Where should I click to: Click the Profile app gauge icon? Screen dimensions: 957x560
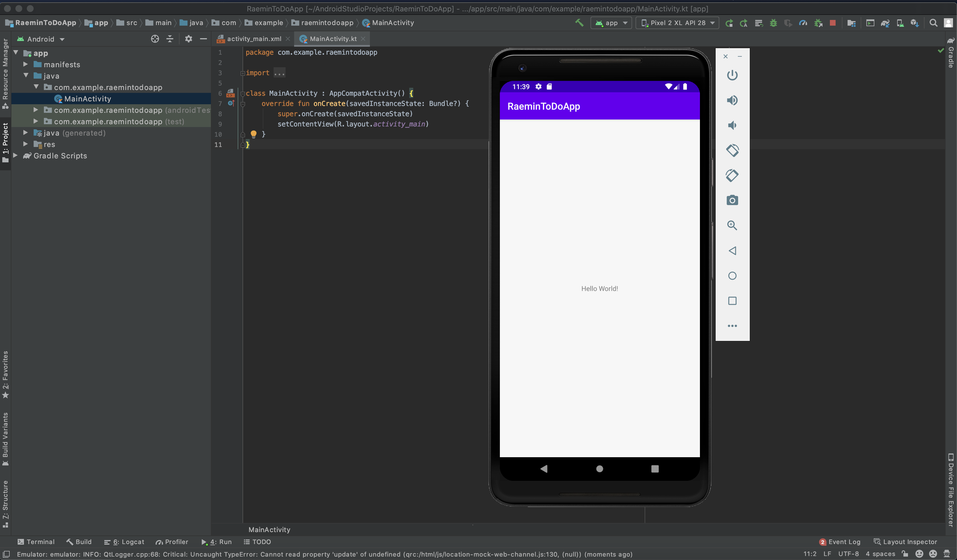tap(803, 23)
